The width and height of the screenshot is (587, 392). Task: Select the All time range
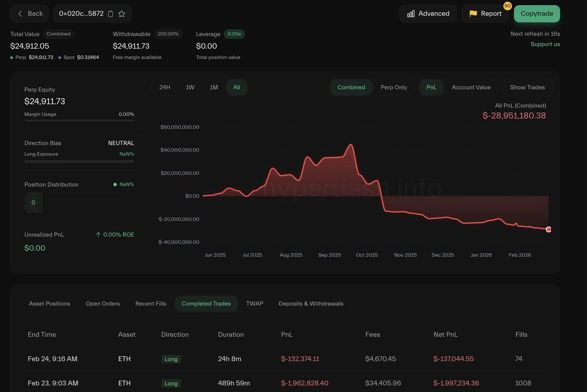click(237, 87)
